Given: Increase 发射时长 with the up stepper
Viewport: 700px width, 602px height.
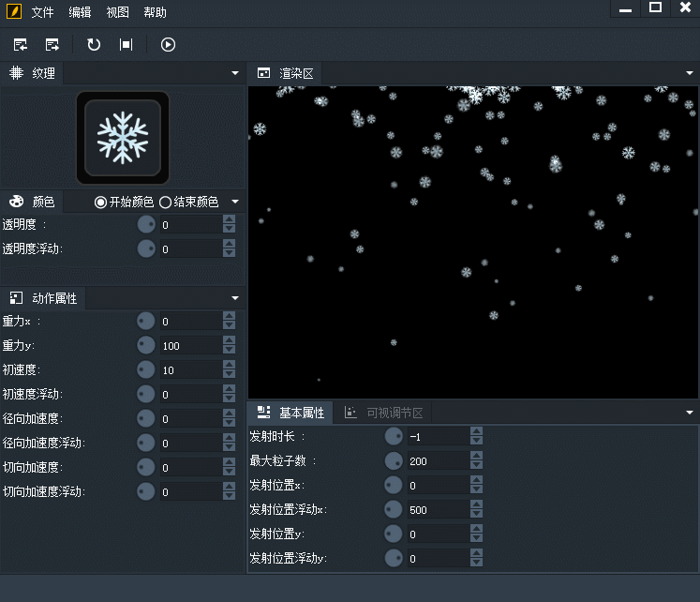Looking at the screenshot, I should tap(476, 431).
